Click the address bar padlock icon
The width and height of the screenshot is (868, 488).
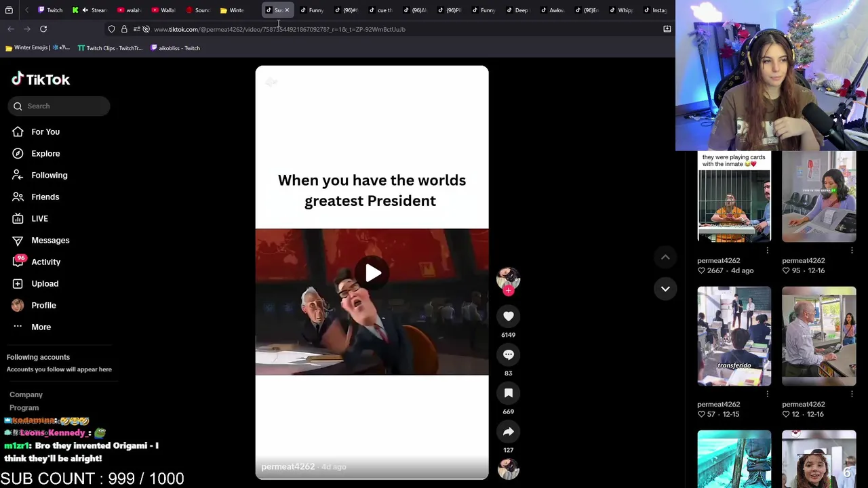[x=124, y=29]
